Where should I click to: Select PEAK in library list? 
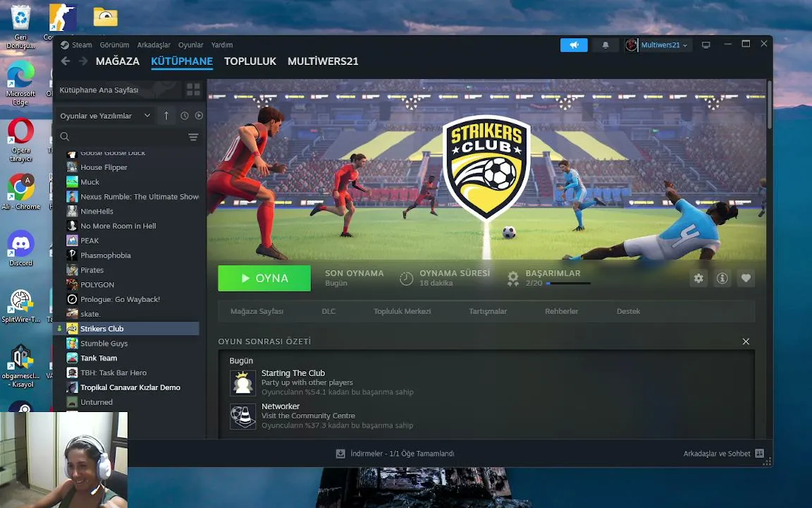point(133,241)
